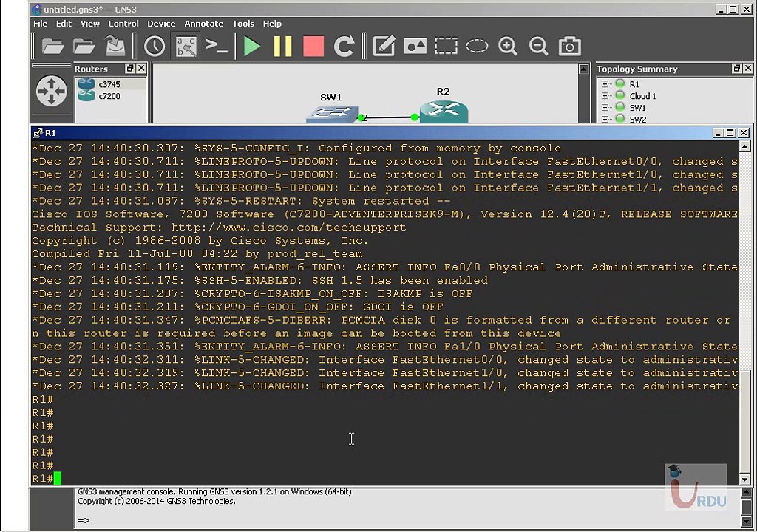Minimize the R1 console window
Screen dimensions: 757x532
(718, 133)
